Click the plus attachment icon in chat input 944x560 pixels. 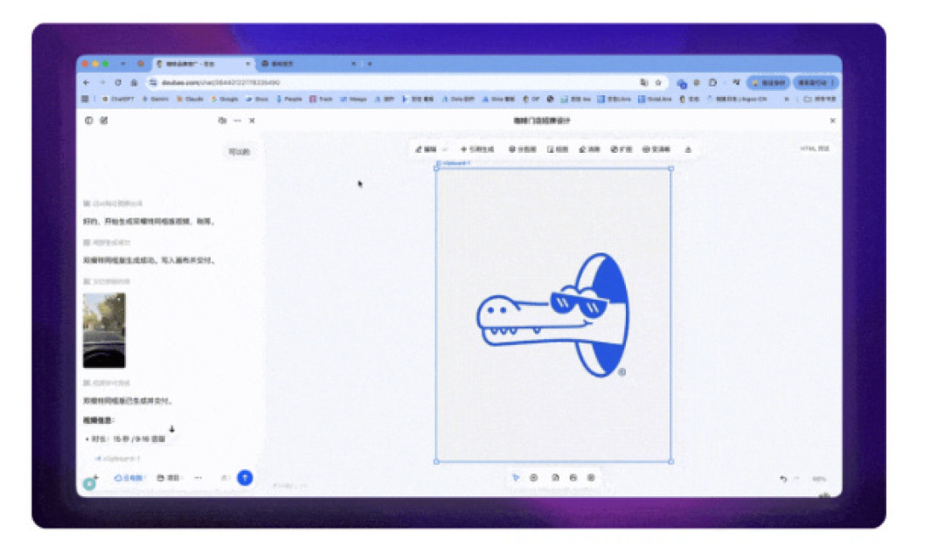[96, 478]
